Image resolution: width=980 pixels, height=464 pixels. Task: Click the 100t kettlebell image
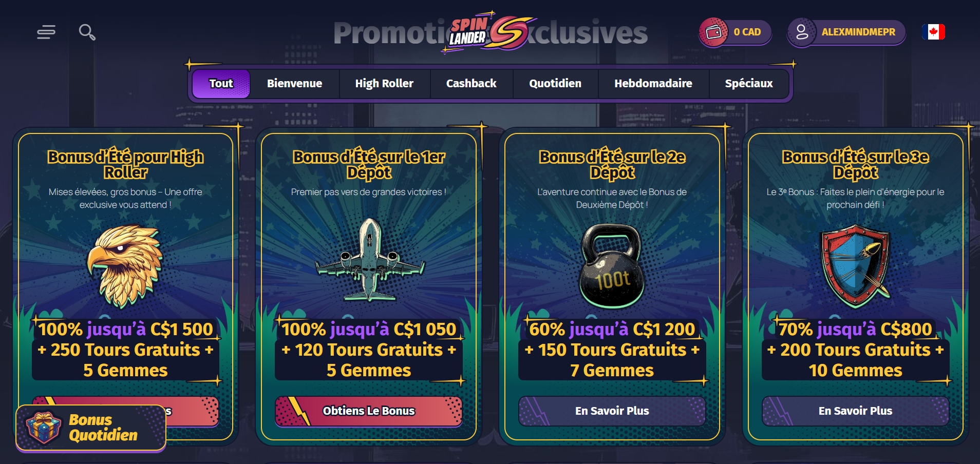point(612,265)
